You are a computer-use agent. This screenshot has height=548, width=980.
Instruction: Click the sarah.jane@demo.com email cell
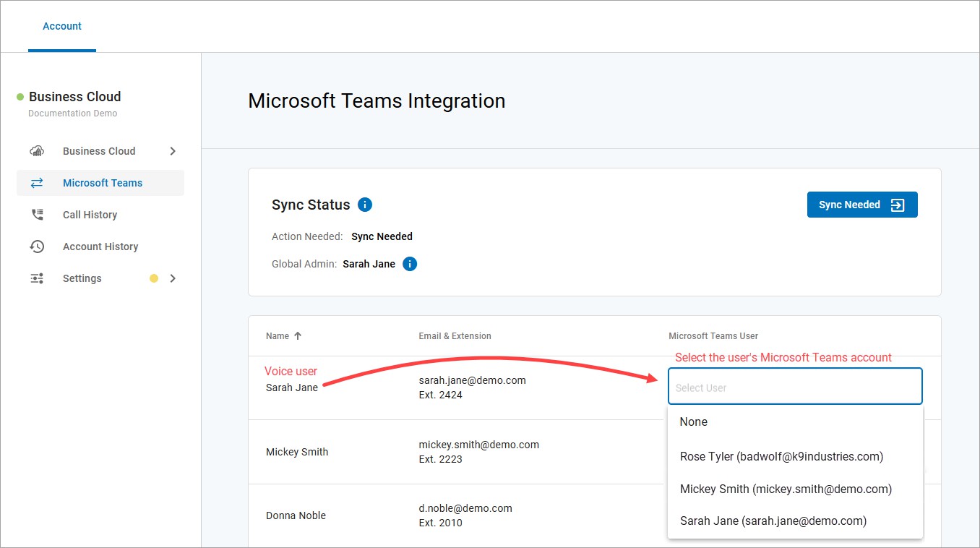click(472, 380)
